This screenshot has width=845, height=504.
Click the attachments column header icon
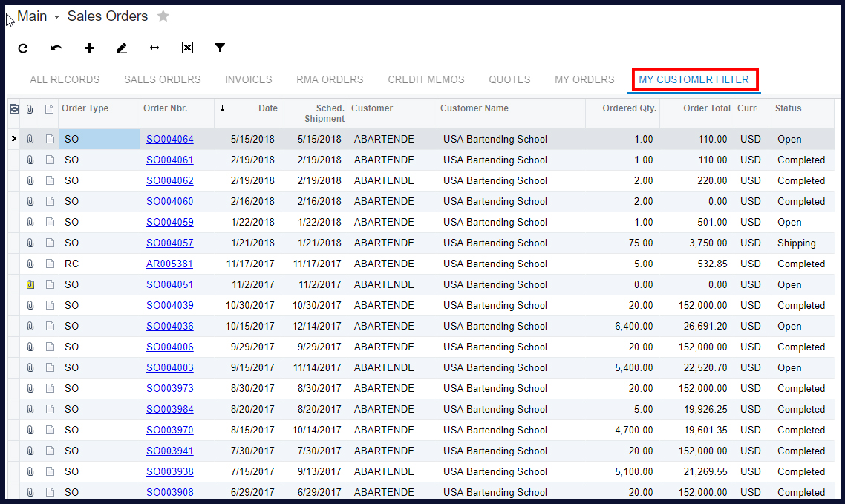30,109
